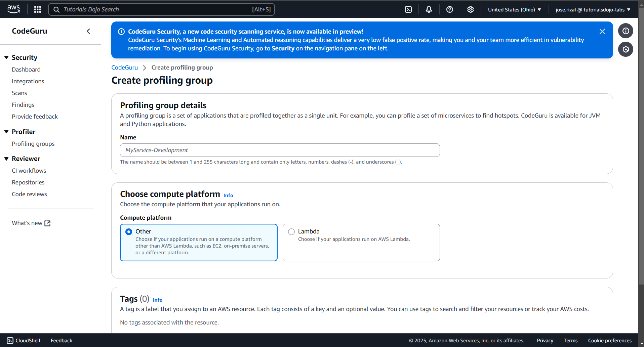Viewport: 644px width, 347px height.
Task: Select the Other compute platform radio
Action: (129, 232)
